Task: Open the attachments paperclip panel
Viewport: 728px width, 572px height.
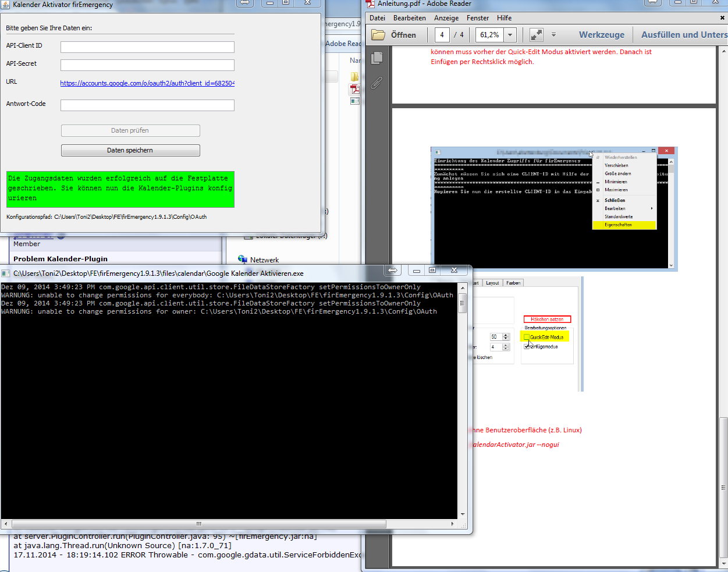Action: point(377,83)
